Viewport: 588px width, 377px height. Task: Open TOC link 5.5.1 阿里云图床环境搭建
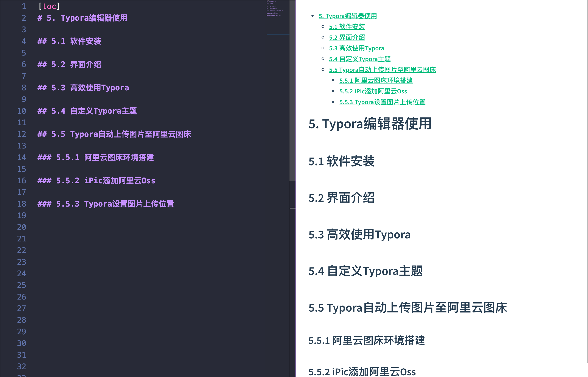coord(376,80)
